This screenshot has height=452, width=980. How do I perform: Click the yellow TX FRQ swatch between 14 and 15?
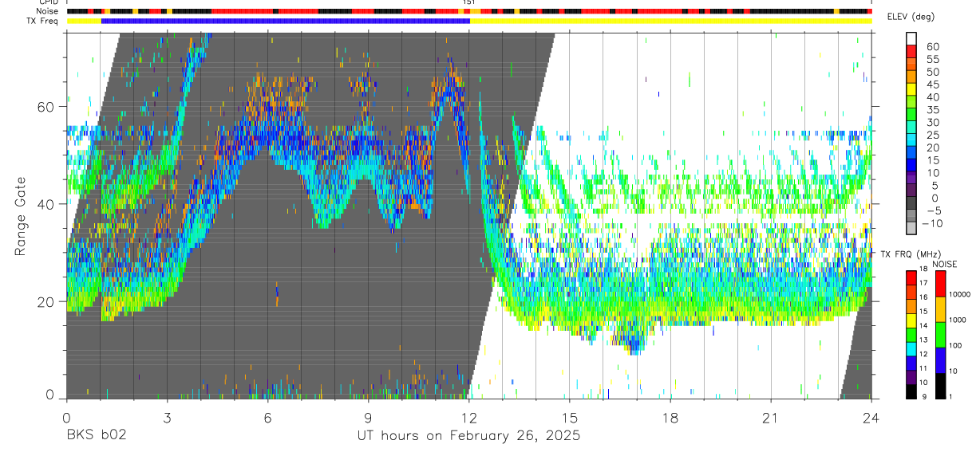[911, 320]
